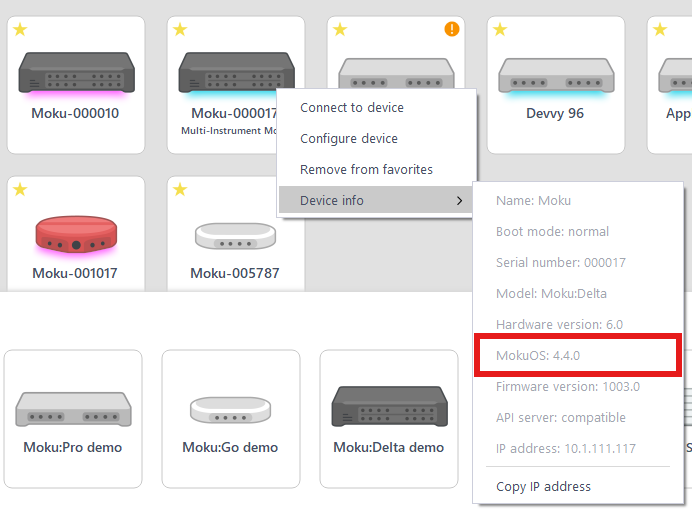The image size is (692, 522).
Task: Open the Moku:Delta demo label
Action: [388, 447]
